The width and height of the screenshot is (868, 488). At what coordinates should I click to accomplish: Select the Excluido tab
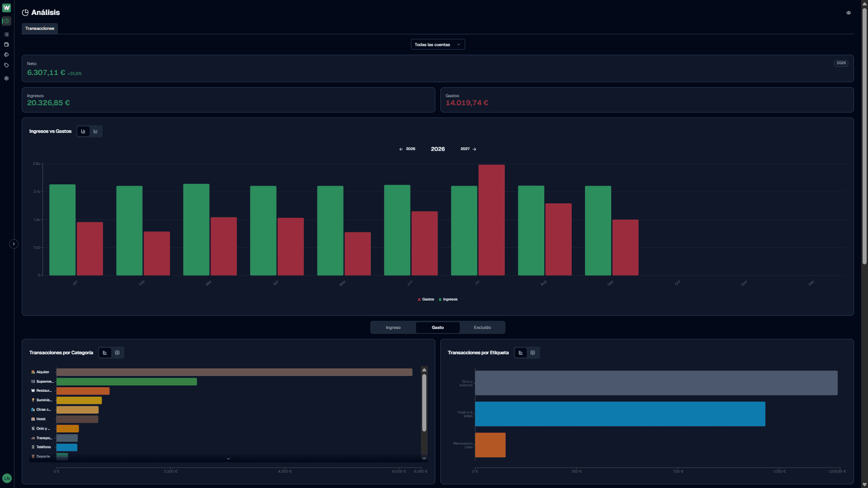point(482,328)
